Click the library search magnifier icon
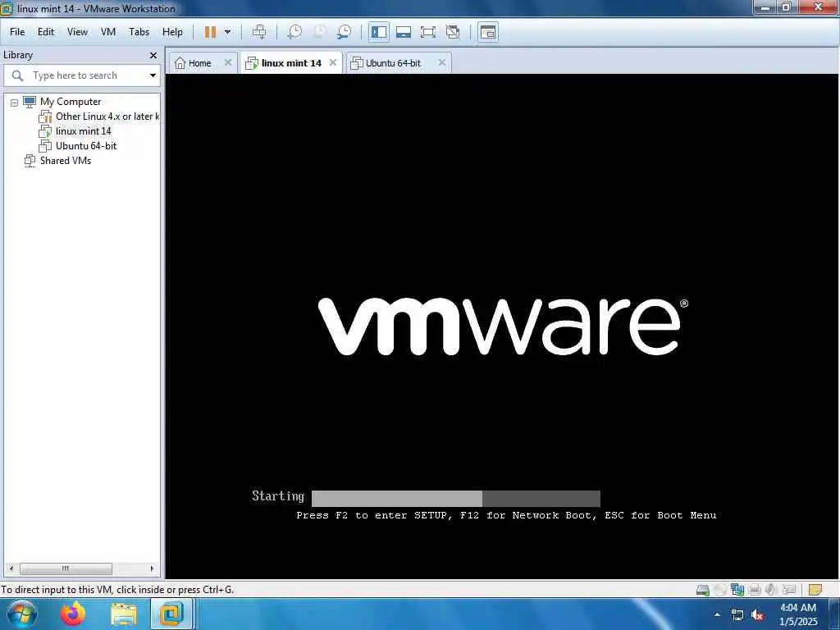This screenshot has height=630, width=840. [17, 75]
